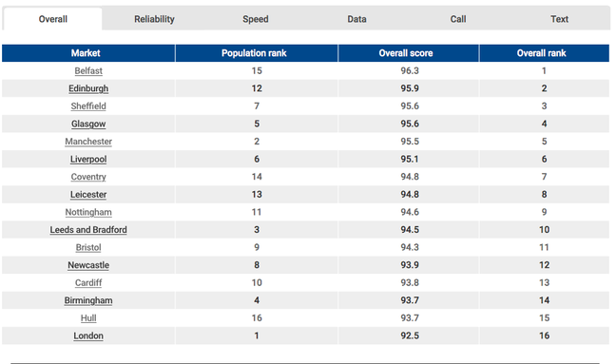This screenshot has width=616, height=364.
Task: Click the Newcastle link
Action: point(88,265)
